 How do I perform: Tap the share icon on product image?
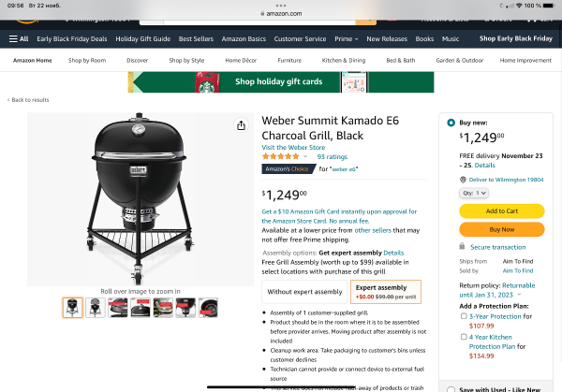coord(242,125)
